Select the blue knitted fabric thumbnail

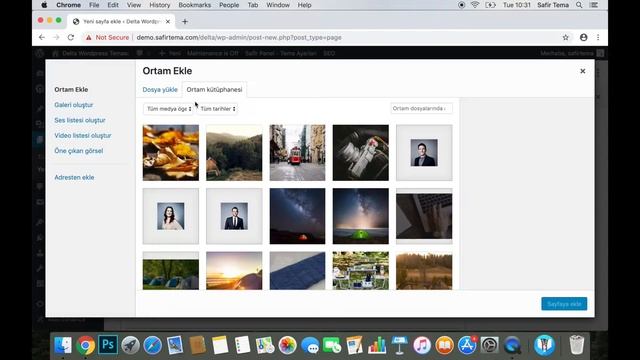[298, 271]
